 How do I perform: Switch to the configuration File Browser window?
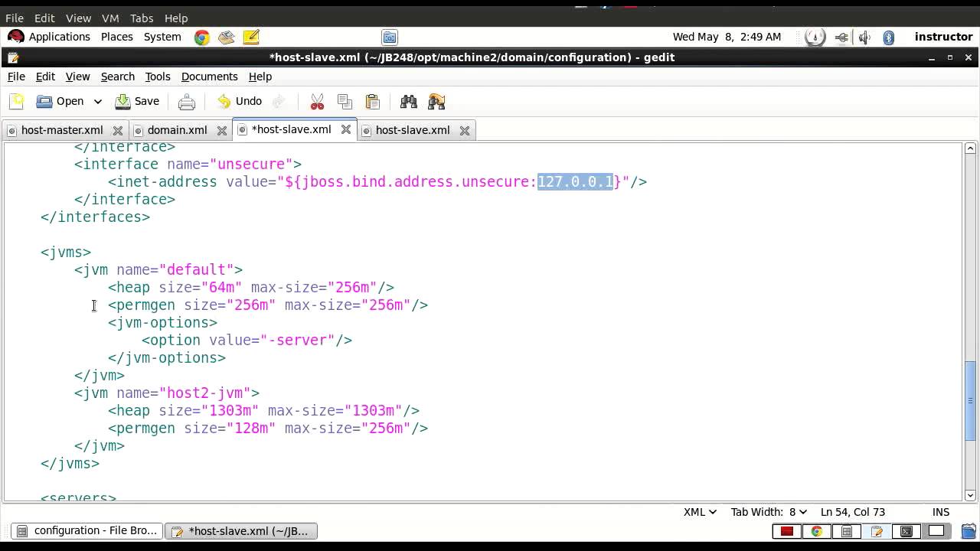tap(87, 530)
